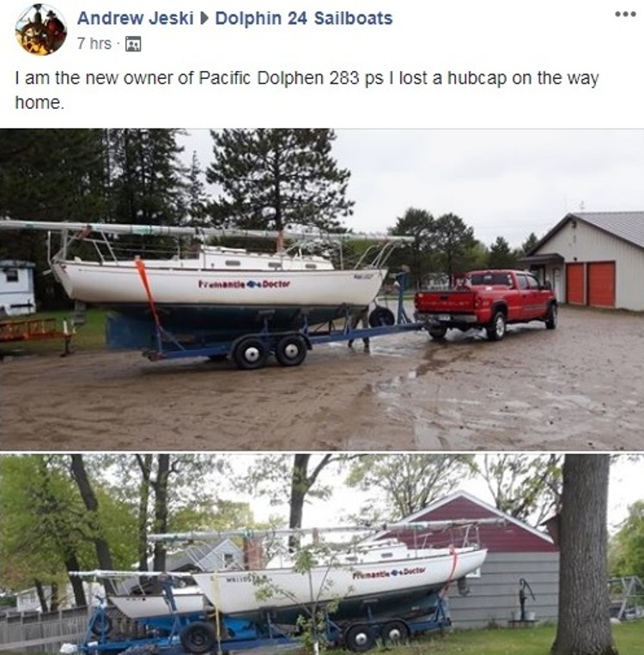Click the trailer wheels in bottom photo
This screenshot has width=644, height=655.
377,637
